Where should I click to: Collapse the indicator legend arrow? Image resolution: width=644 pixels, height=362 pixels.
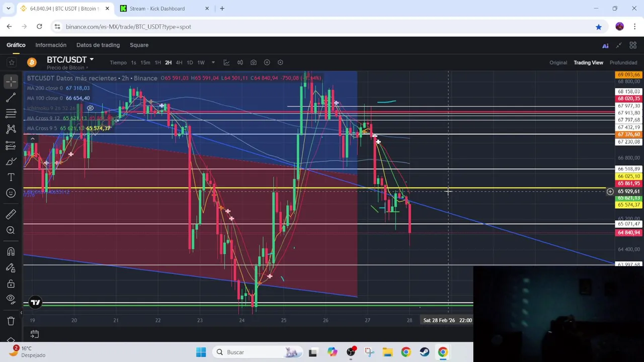click(32, 139)
